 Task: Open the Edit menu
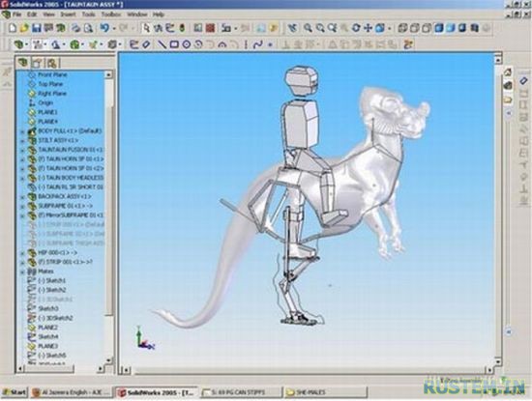tap(32, 14)
